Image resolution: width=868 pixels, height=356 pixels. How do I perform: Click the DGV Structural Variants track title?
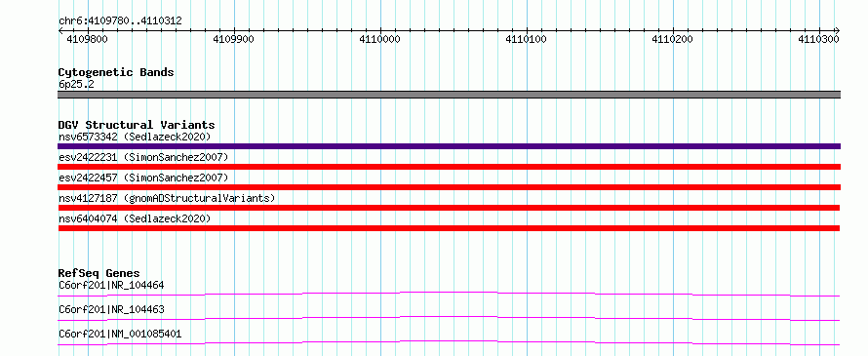coord(137,125)
